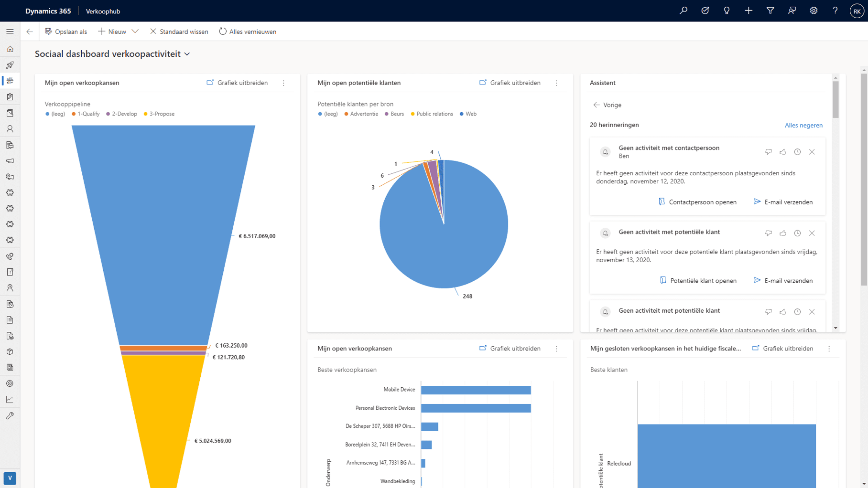Open more options for potentiële klanten chart
The height and width of the screenshot is (488, 868).
point(556,83)
